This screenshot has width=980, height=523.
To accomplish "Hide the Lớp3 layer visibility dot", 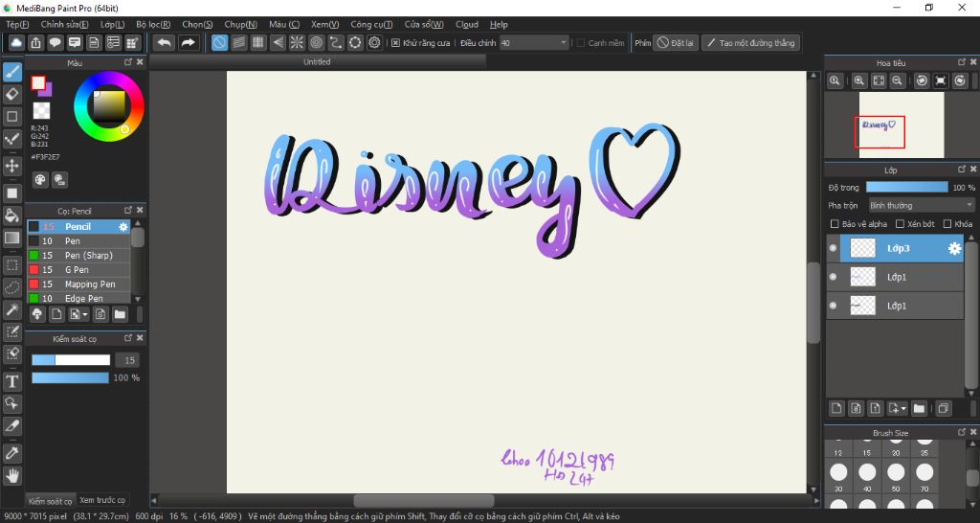I will [x=833, y=248].
